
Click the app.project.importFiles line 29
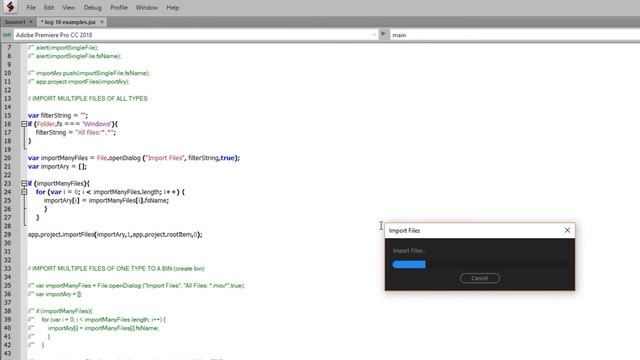tap(115, 235)
